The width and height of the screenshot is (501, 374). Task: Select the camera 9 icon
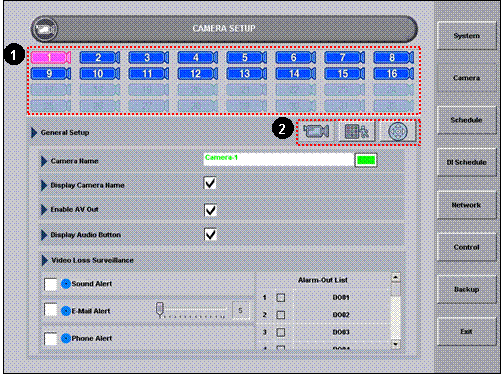coord(51,73)
